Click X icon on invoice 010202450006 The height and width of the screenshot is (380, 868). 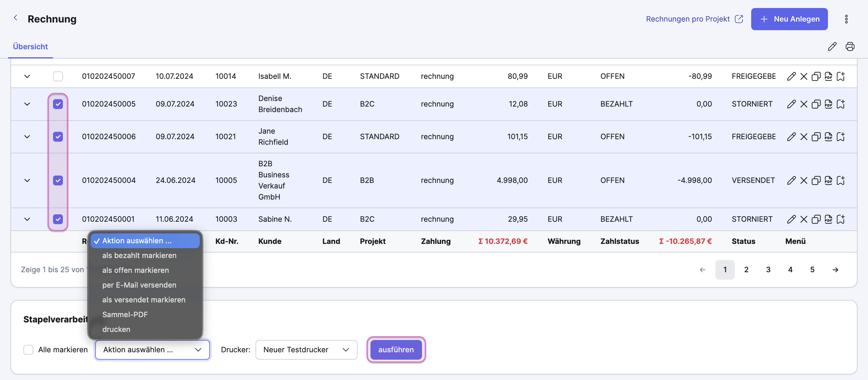(804, 137)
